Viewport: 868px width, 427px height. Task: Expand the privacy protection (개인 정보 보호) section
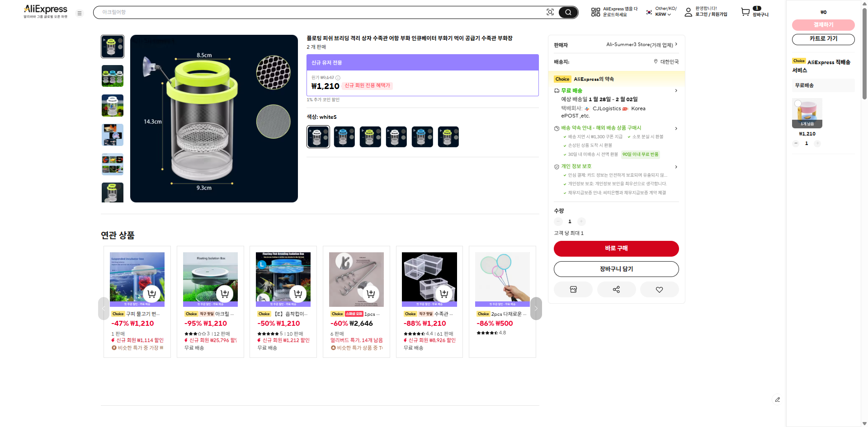676,167
